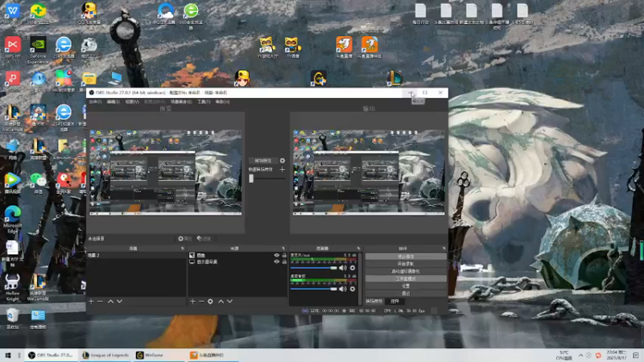The image size is (644, 362).
Task: Open transition settings gear between previews
Action: tap(283, 160)
